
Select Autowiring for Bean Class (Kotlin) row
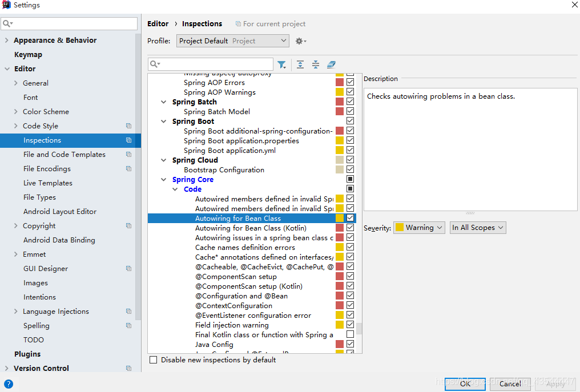(252, 228)
